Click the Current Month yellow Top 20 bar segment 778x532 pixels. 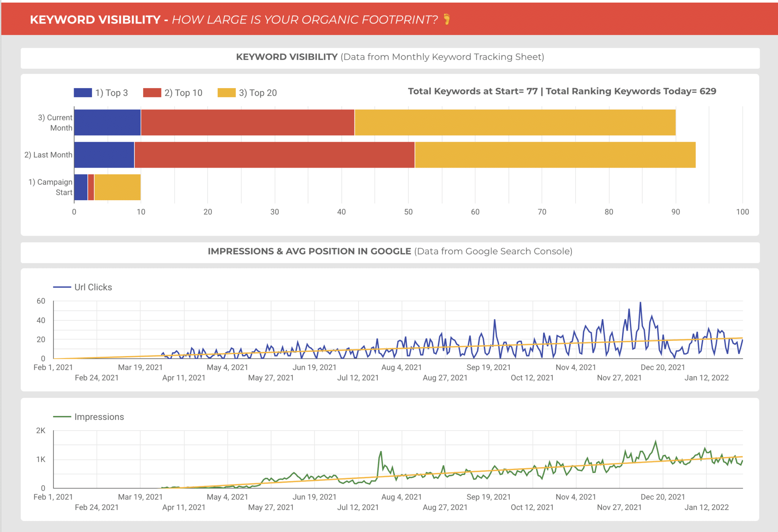tap(515, 122)
